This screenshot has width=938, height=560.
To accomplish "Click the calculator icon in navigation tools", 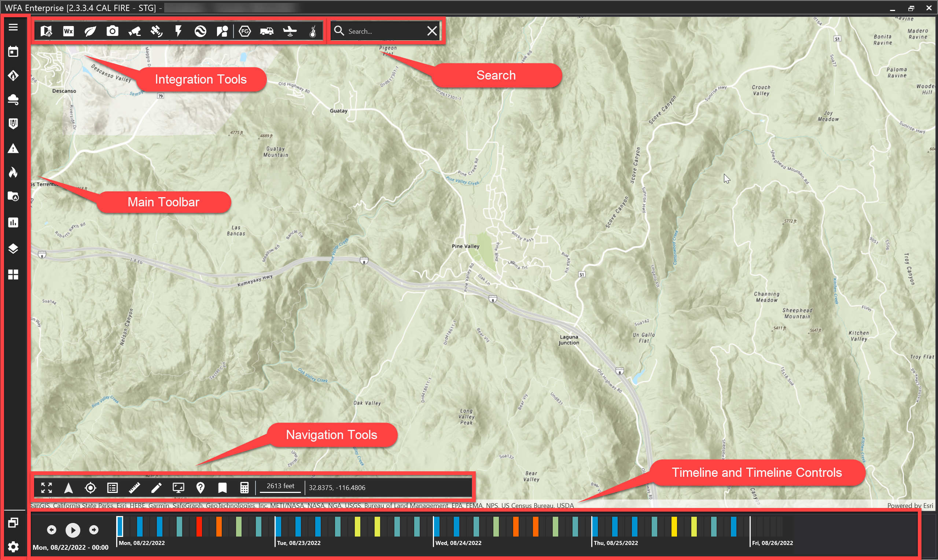I will click(244, 487).
